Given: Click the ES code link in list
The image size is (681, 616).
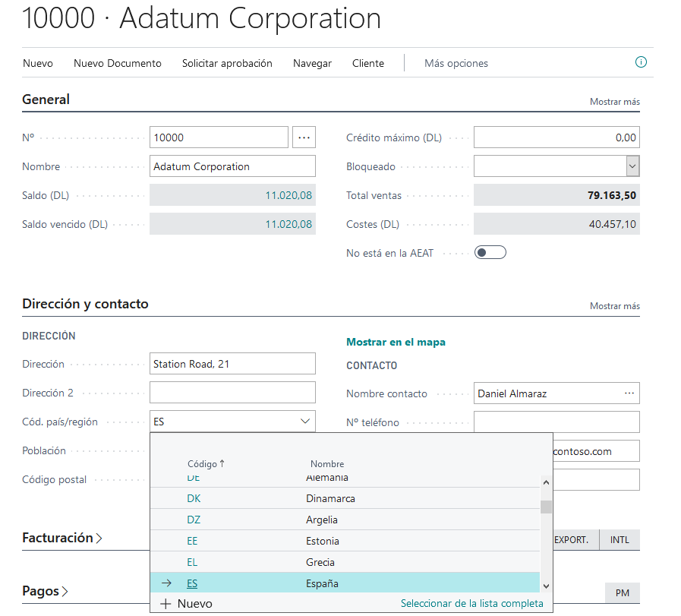Looking at the screenshot, I should click(x=192, y=583).
